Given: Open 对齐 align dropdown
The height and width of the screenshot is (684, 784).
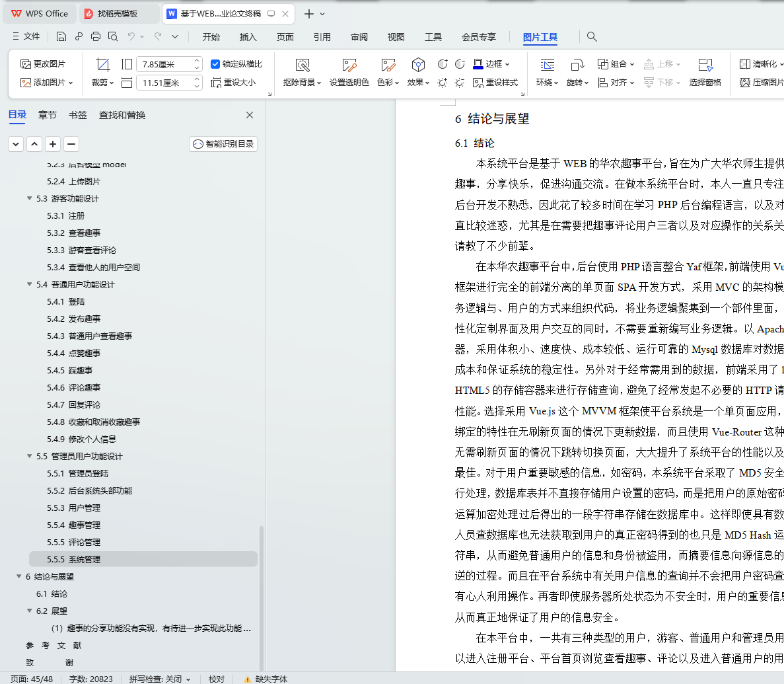Looking at the screenshot, I should pyautogui.click(x=616, y=83).
